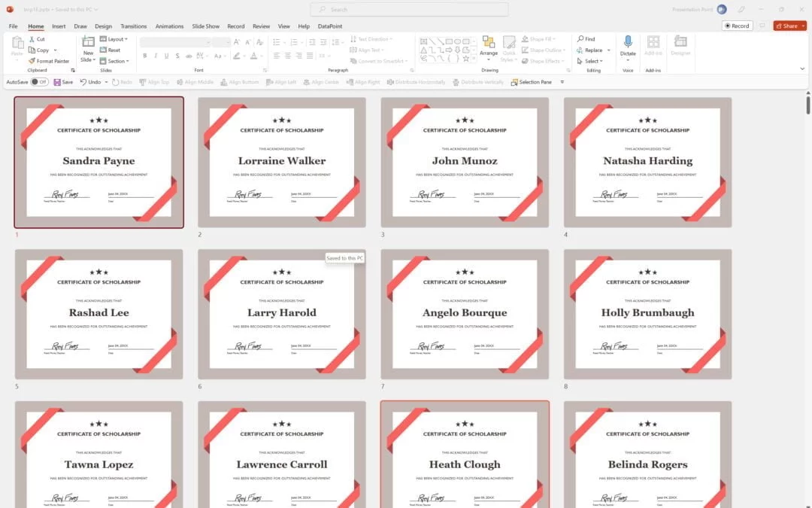
Task: Expand the Section dropdown
Action: [114, 61]
